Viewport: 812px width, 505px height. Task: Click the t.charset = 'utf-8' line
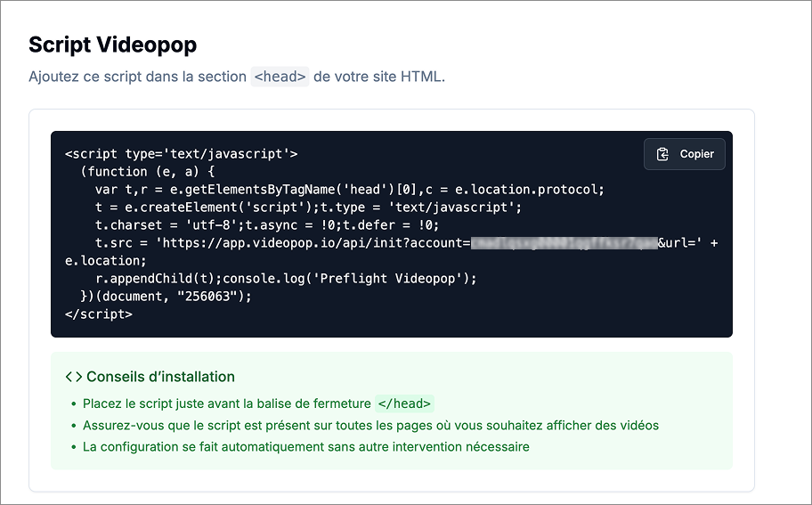(267, 224)
